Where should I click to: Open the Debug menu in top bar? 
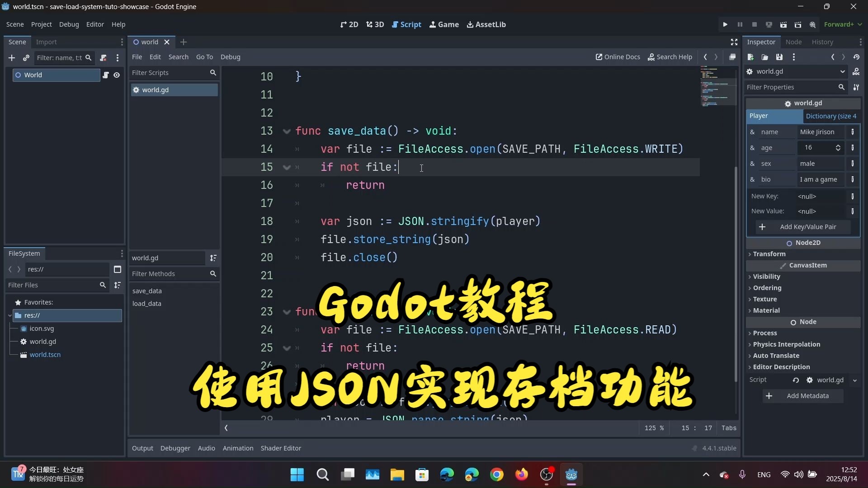pyautogui.click(x=69, y=24)
